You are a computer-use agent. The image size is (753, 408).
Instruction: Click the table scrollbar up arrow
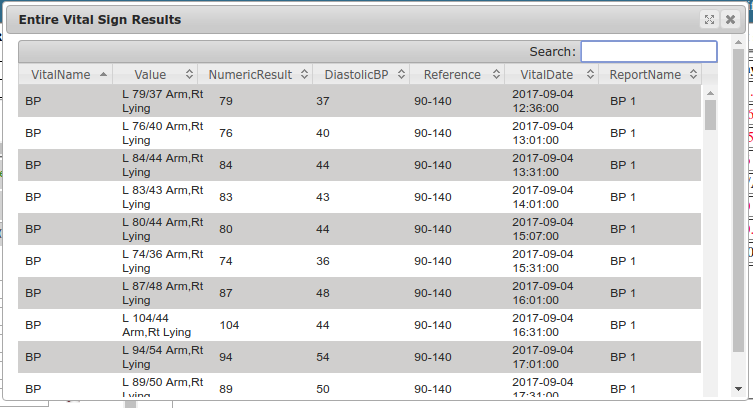tap(711, 91)
